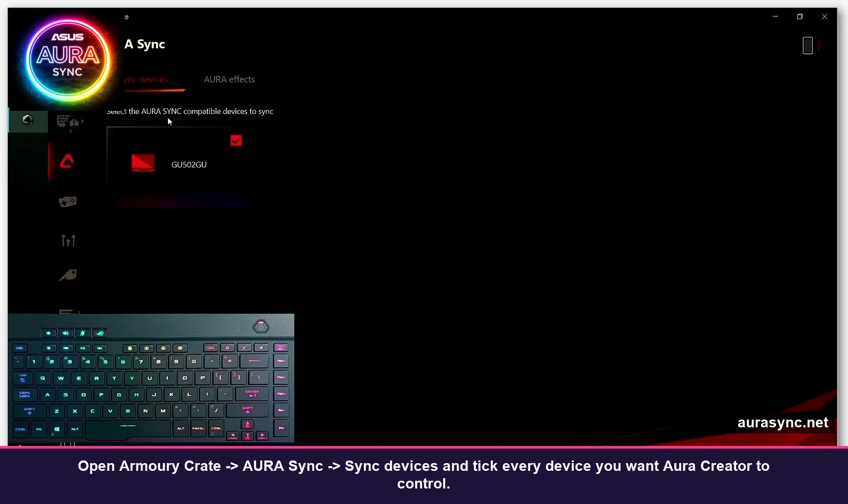Minimize the Armoury Crate window
The height and width of the screenshot is (504, 848).
pyautogui.click(x=775, y=16)
